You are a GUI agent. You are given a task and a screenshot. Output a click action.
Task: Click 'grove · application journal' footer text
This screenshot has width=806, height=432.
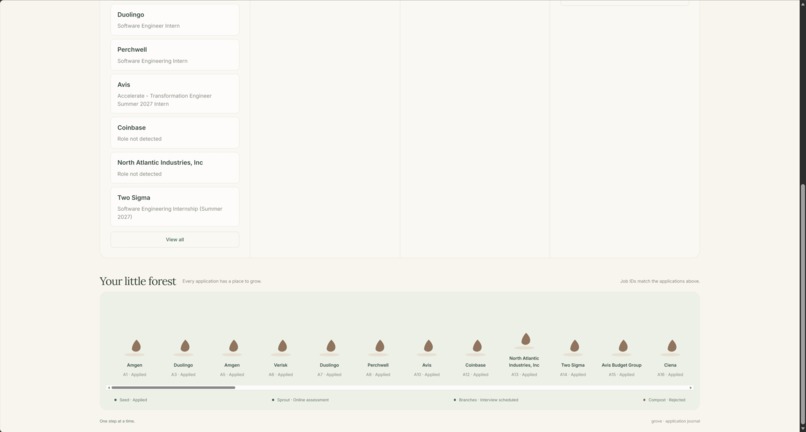pos(675,421)
